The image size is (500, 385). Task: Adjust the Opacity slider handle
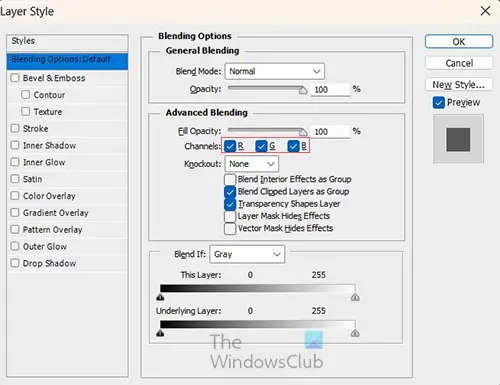pyautogui.click(x=303, y=90)
